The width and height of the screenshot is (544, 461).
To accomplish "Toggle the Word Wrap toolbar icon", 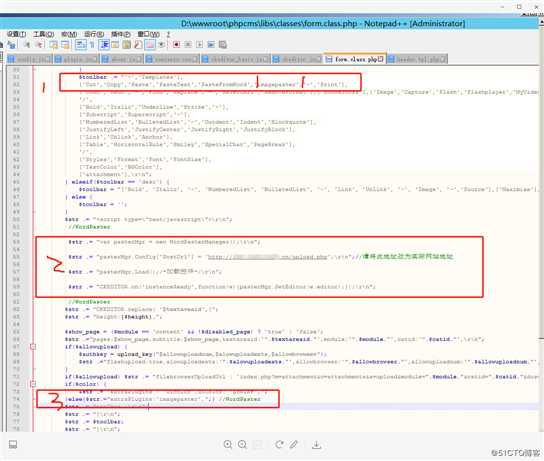I will [x=81, y=44].
